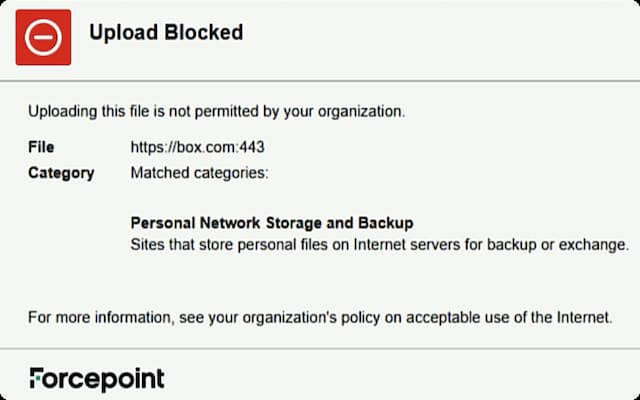Click the acceptable use policy sentence

pyautogui.click(x=319, y=318)
